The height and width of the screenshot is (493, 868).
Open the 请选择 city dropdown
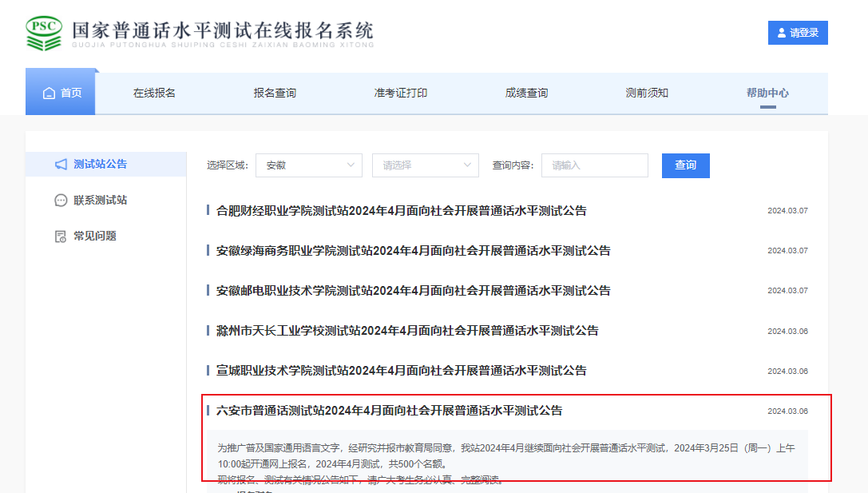click(x=425, y=165)
